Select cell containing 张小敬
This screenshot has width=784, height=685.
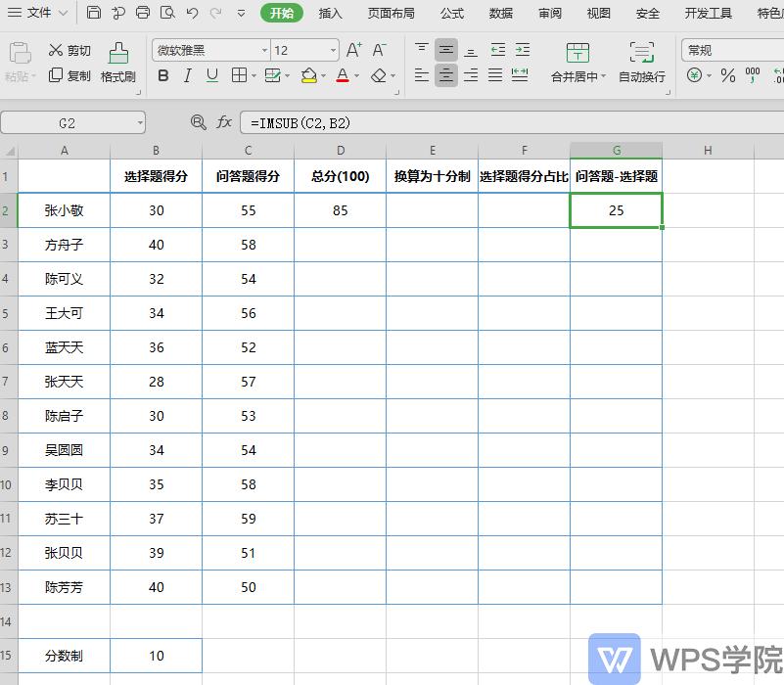[x=64, y=209]
